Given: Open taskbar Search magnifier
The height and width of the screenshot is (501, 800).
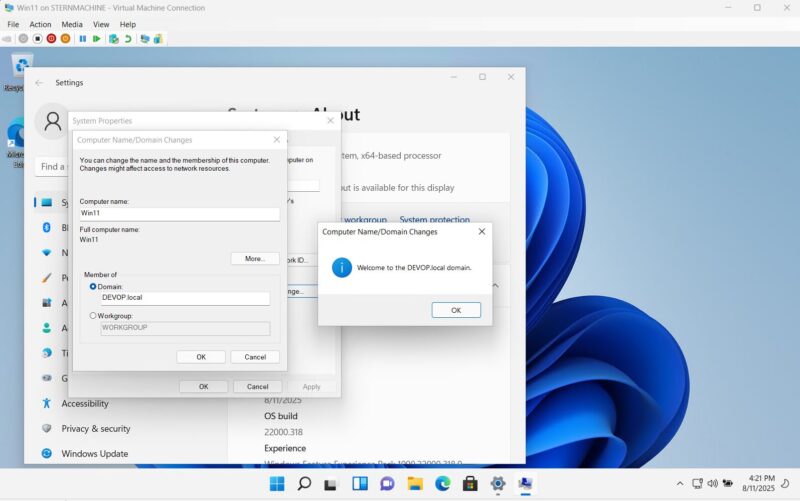Looking at the screenshot, I should 304,483.
